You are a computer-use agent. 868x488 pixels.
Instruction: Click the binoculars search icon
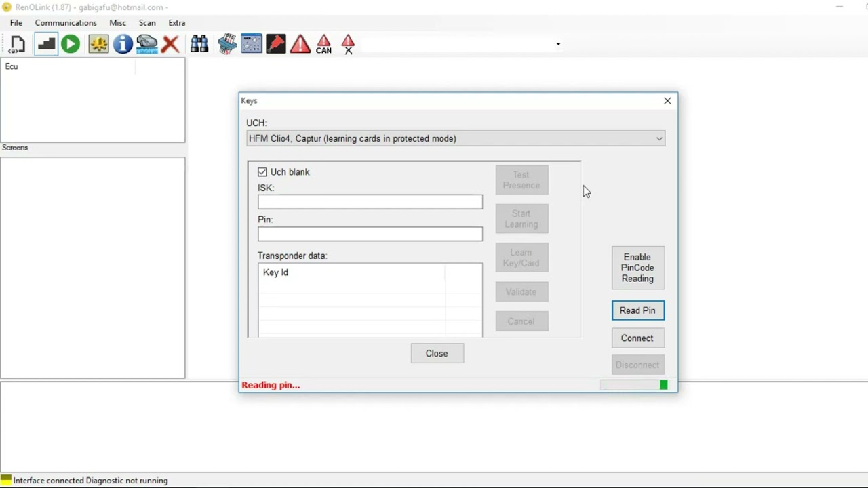click(199, 45)
